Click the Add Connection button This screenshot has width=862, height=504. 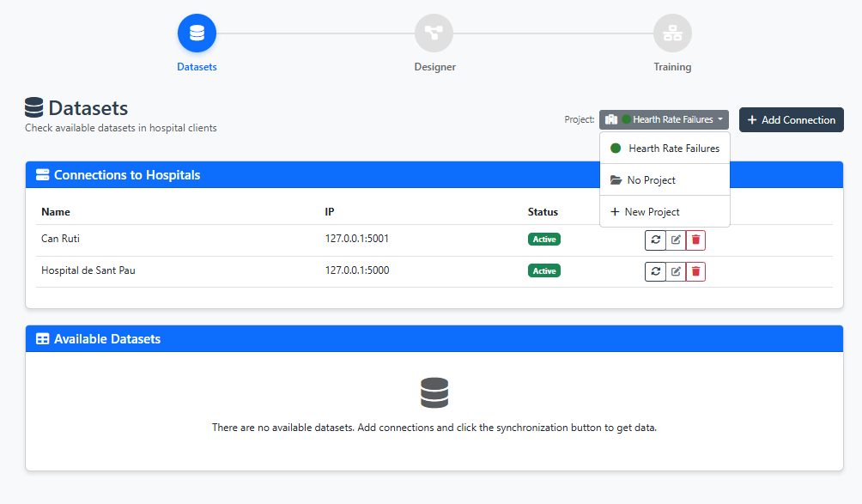coord(791,119)
